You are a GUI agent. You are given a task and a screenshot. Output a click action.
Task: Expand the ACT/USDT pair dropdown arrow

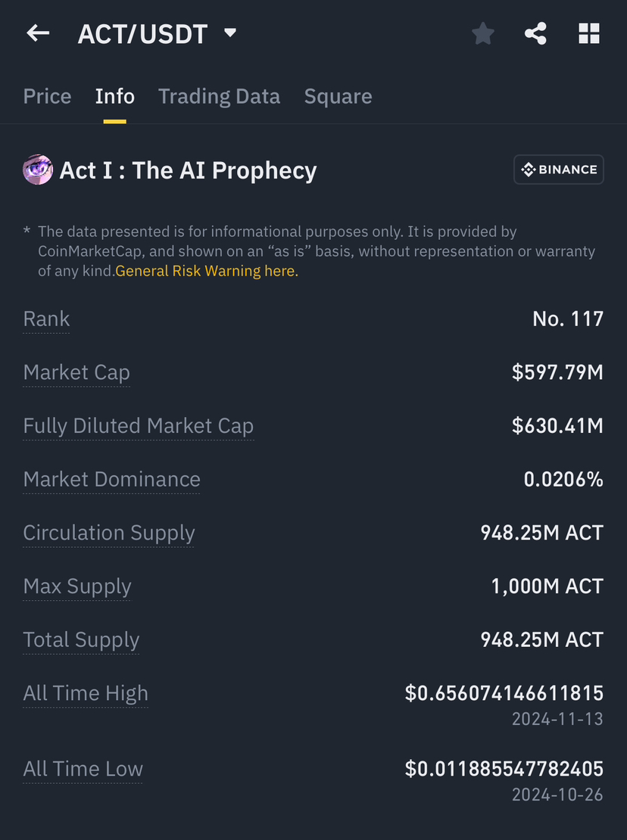pyautogui.click(x=231, y=33)
